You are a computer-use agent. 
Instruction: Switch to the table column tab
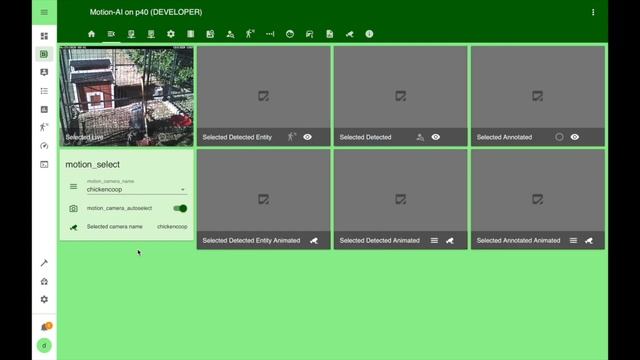pyautogui.click(x=191, y=34)
